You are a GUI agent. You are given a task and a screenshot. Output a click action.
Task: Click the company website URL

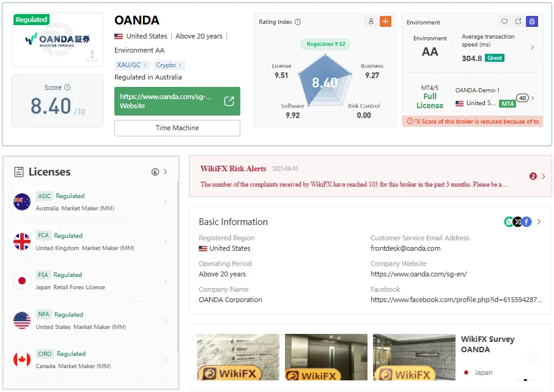(x=419, y=274)
